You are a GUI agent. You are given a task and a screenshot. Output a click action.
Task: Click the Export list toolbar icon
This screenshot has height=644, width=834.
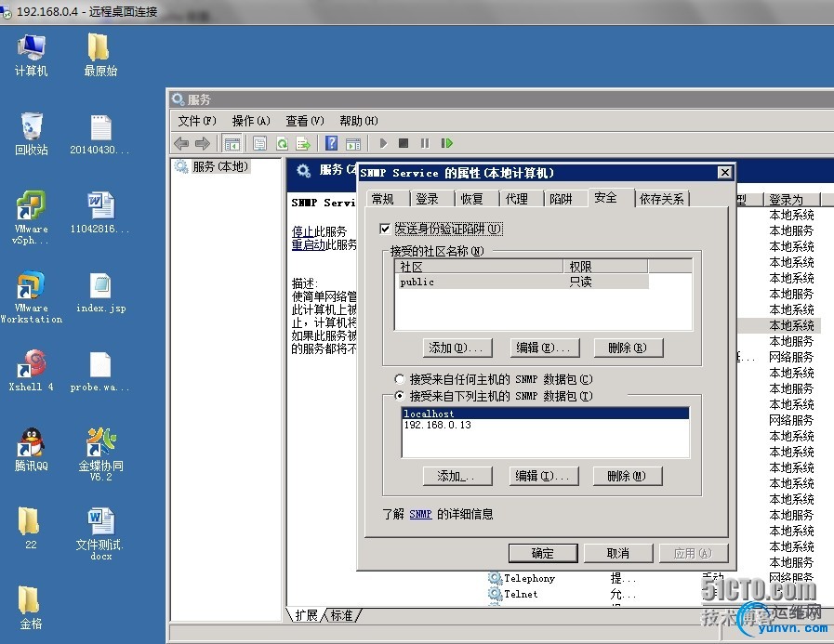point(303,143)
